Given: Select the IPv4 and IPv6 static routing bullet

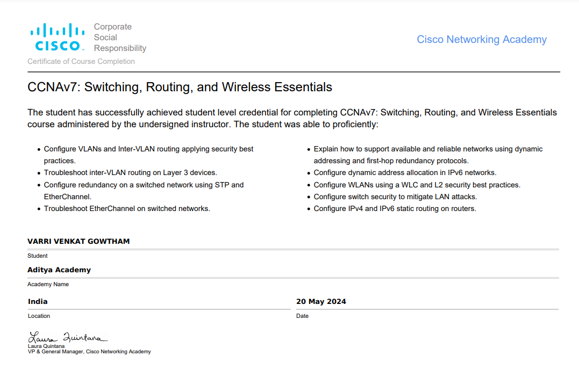Looking at the screenshot, I should coord(395,208).
